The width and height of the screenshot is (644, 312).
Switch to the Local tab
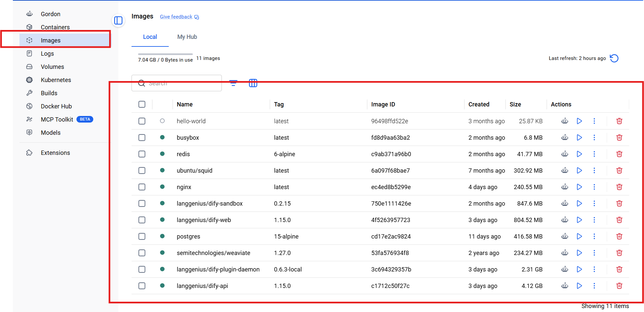[150, 37]
